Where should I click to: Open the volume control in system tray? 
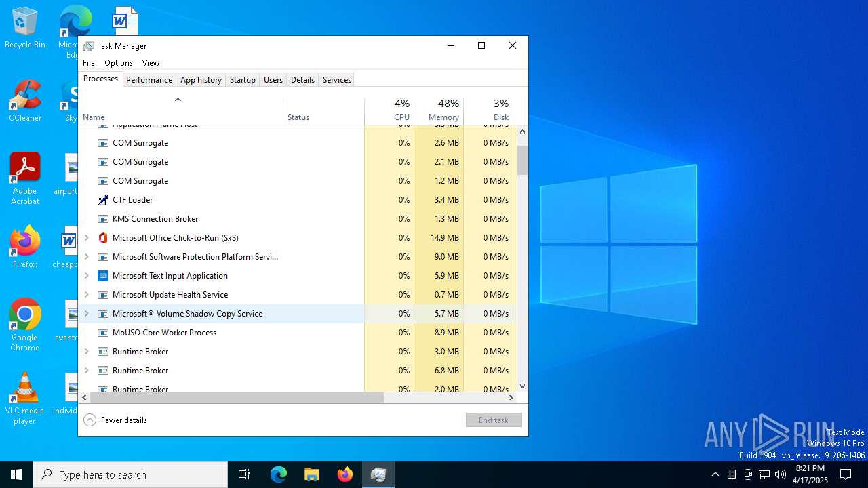(781, 474)
